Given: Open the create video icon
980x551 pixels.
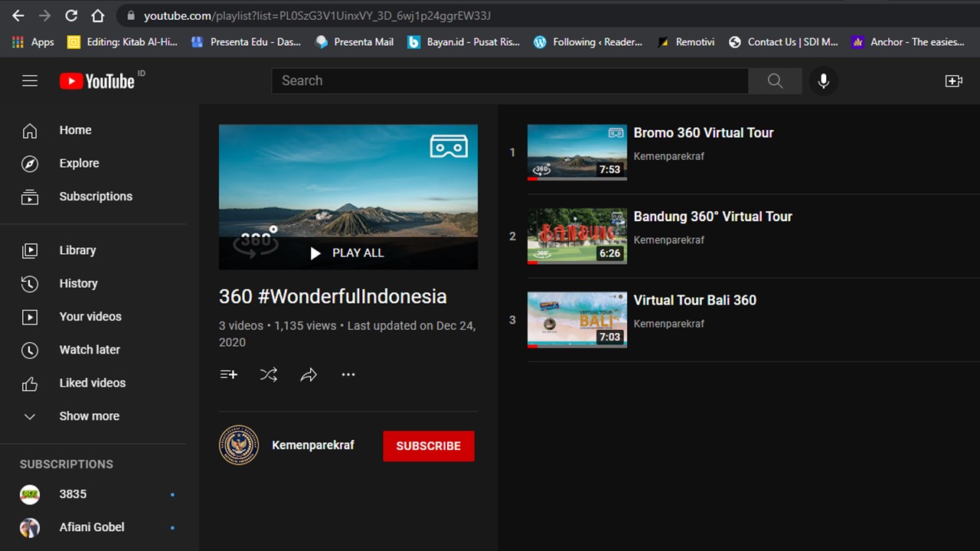Looking at the screenshot, I should click(953, 81).
